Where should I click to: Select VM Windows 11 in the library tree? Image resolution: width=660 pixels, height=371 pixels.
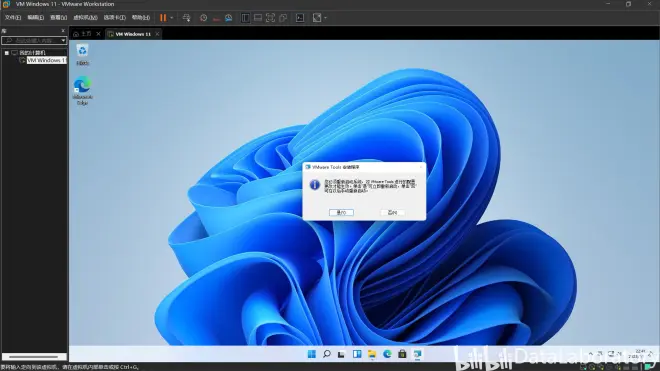click(x=46, y=60)
